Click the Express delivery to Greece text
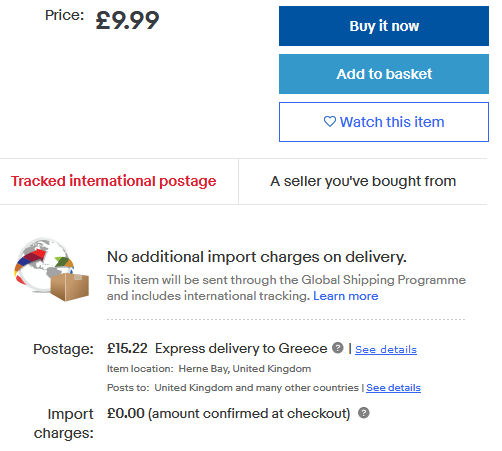This screenshot has height=451, width=502. point(241,349)
